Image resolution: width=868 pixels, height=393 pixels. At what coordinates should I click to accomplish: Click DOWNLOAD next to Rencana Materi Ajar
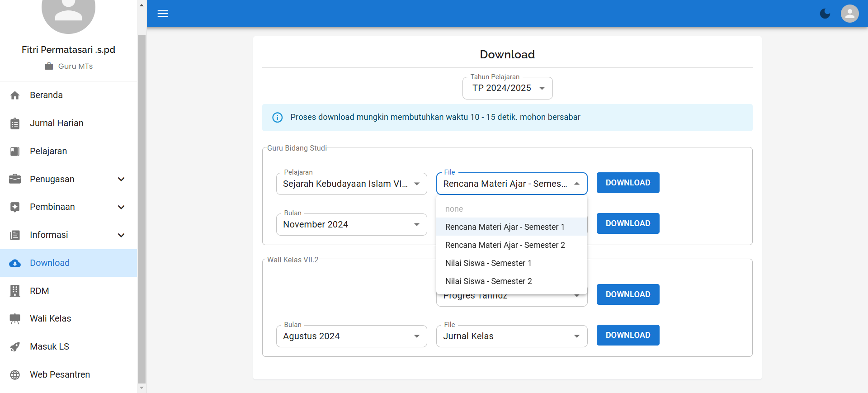coord(628,183)
